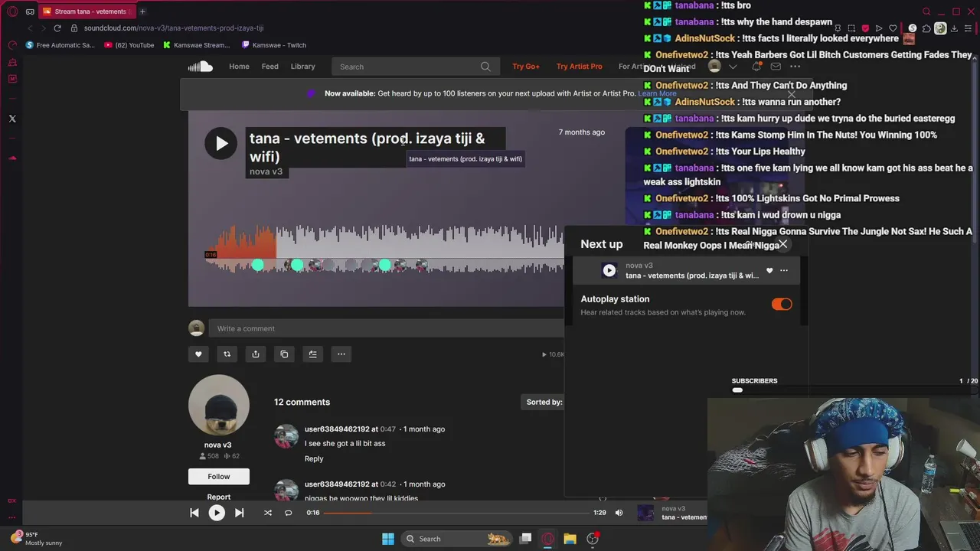Close the Next up panel
Image resolution: width=980 pixels, height=551 pixels.
(x=782, y=244)
